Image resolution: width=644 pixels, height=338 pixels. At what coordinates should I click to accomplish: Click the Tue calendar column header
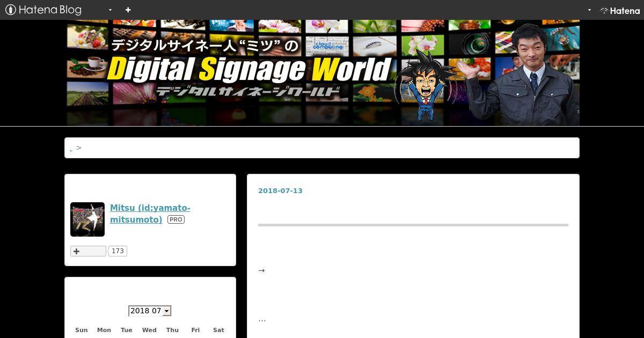tap(127, 330)
